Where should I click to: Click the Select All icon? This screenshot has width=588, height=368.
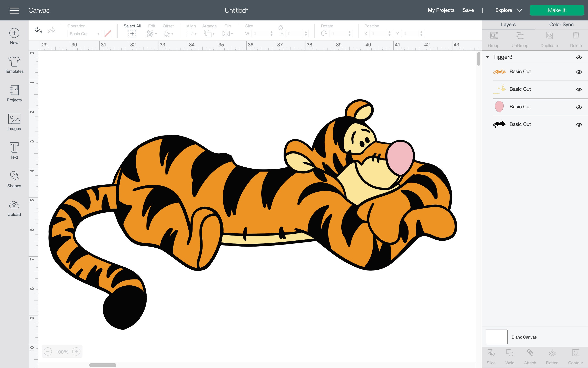(132, 34)
